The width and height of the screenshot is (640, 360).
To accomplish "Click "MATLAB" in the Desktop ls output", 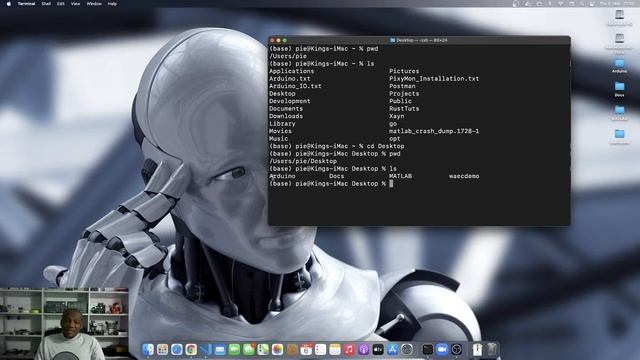I will click(400, 176).
